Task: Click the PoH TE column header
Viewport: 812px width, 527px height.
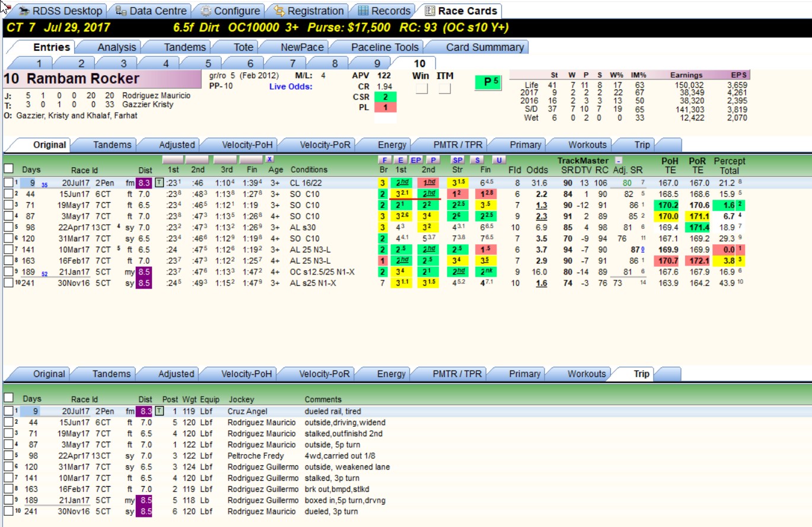Action: click(x=670, y=165)
